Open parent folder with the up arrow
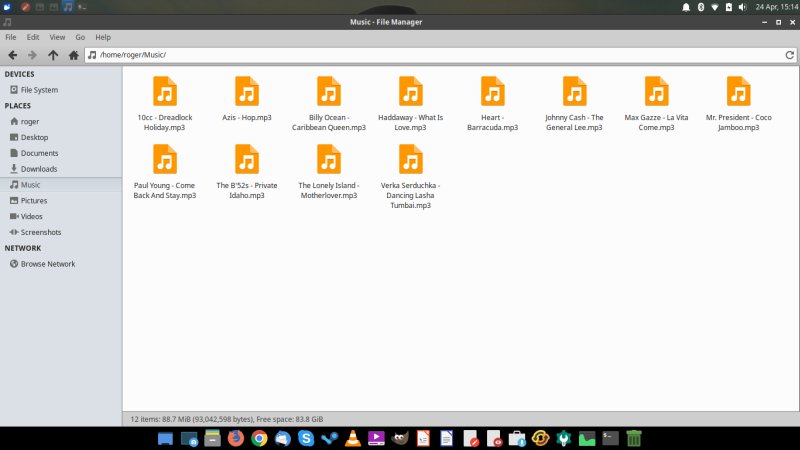The height and width of the screenshot is (450, 800). pos(53,55)
